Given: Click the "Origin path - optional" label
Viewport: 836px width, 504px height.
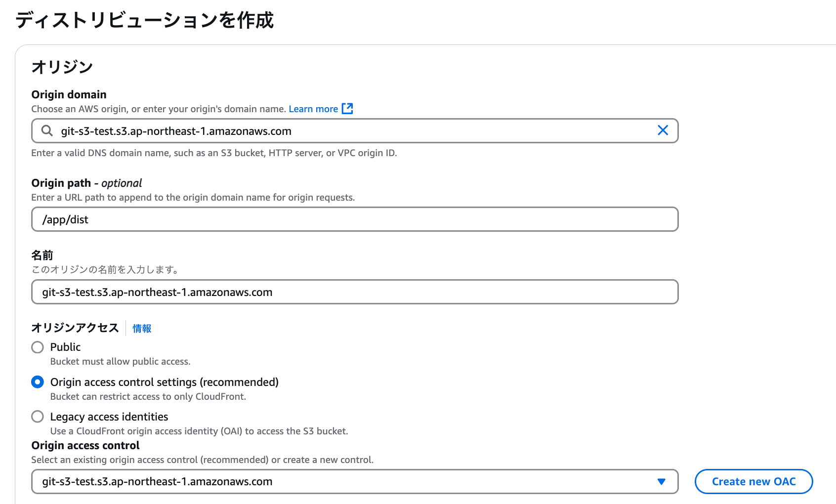Looking at the screenshot, I should pyautogui.click(x=86, y=183).
